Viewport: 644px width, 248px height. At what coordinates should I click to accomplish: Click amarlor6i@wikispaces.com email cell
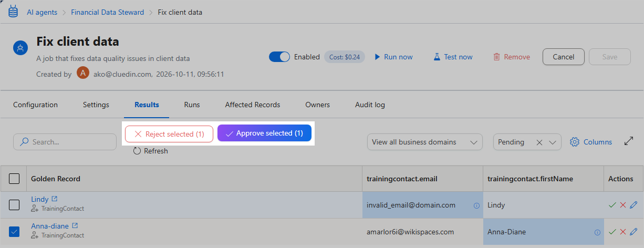click(422, 232)
